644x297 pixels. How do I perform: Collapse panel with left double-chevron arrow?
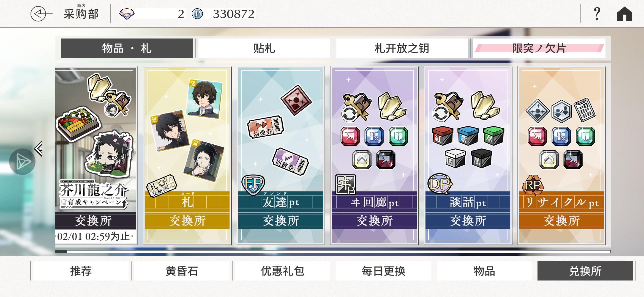39,149
